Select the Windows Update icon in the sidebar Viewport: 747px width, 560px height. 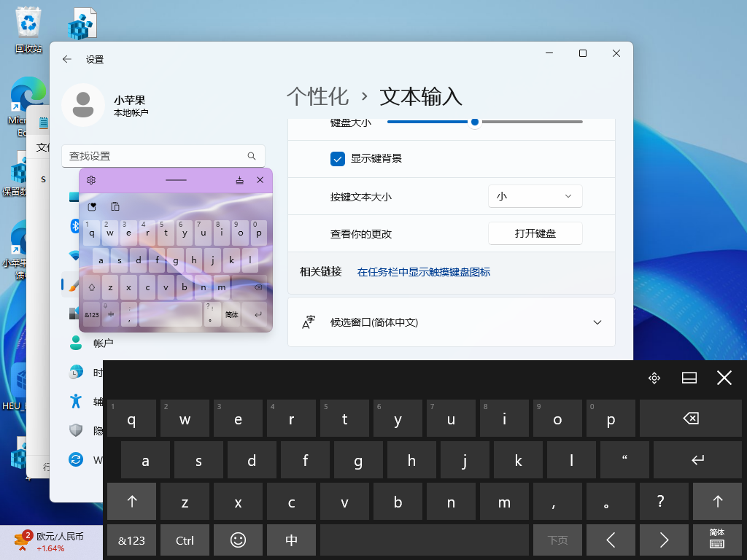coord(76,459)
